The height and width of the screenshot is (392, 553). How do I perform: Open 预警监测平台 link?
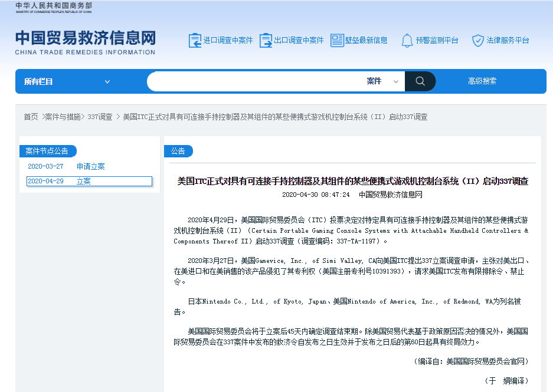[x=437, y=41]
